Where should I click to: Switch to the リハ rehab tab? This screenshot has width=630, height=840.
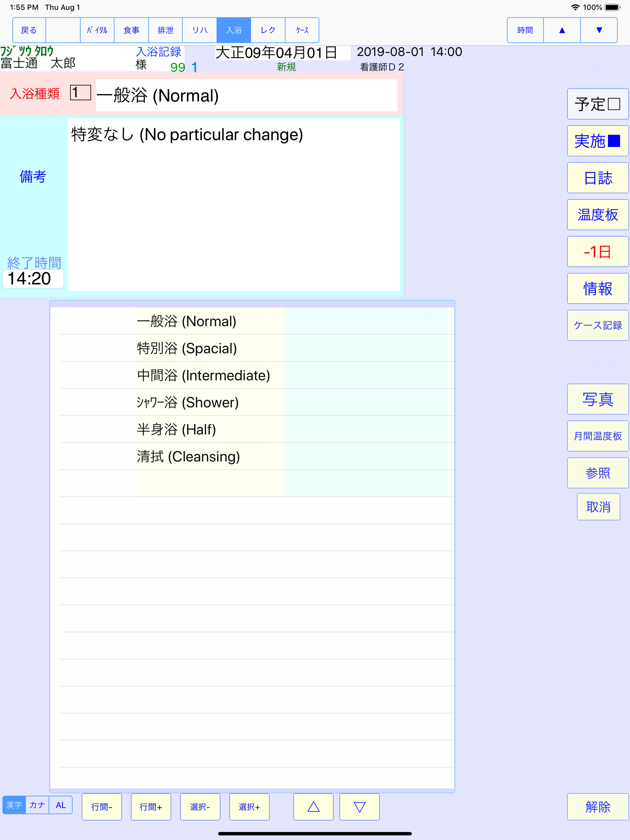pyautogui.click(x=199, y=30)
